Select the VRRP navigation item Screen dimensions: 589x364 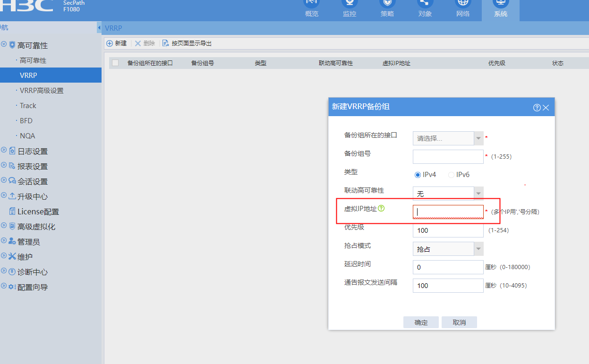[x=51, y=75]
